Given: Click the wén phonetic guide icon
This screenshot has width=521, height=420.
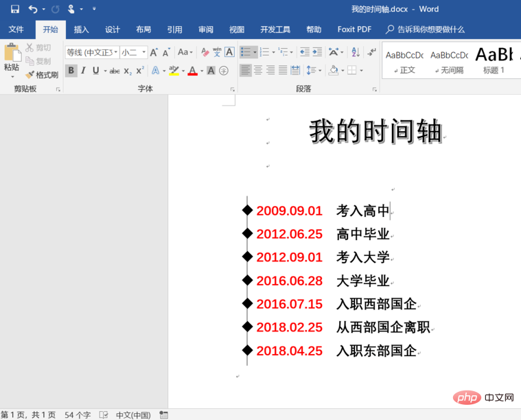Looking at the screenshot, I should point(217,52).
